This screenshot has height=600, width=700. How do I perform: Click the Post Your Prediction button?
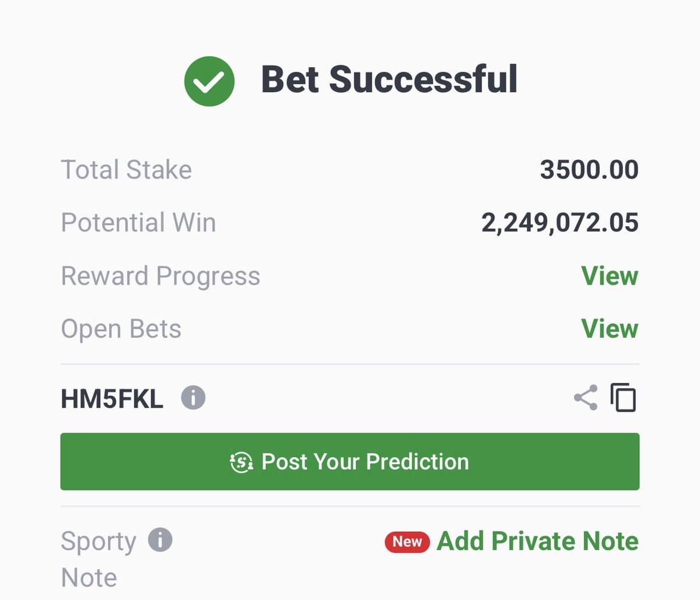pyautogui.click(x=350, y=461)
